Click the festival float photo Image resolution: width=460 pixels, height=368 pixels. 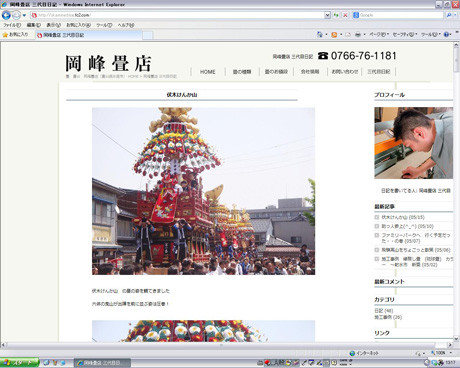tap(203, 191)
